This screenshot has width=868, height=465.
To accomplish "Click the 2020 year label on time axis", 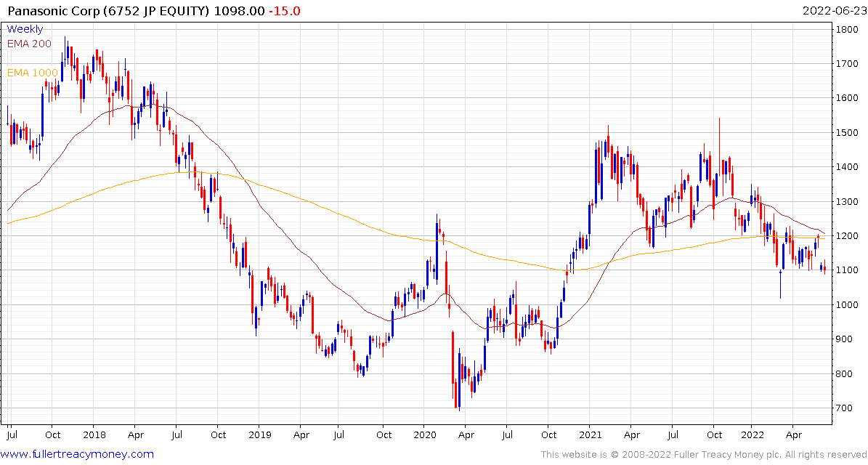I will (424, 435).
